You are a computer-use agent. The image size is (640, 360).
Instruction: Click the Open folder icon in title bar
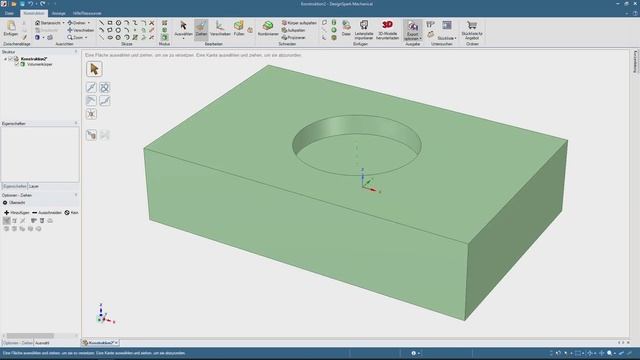tap(13, 4)
